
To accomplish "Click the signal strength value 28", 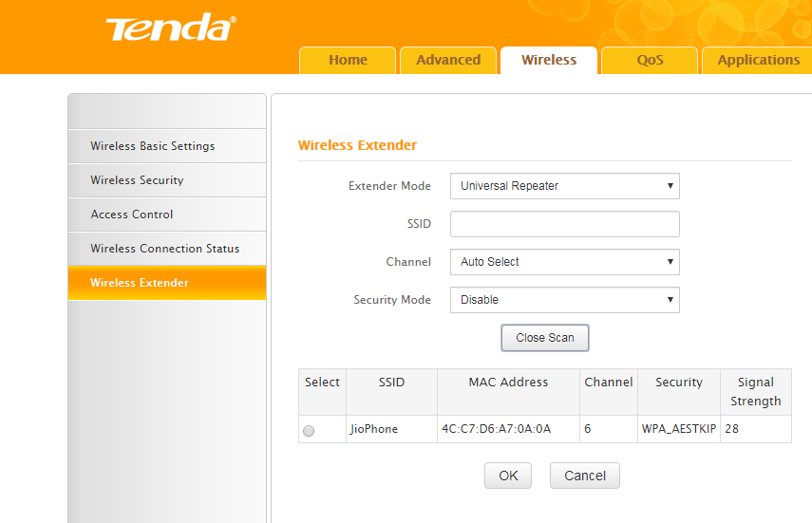I will [x=756, y=429].
